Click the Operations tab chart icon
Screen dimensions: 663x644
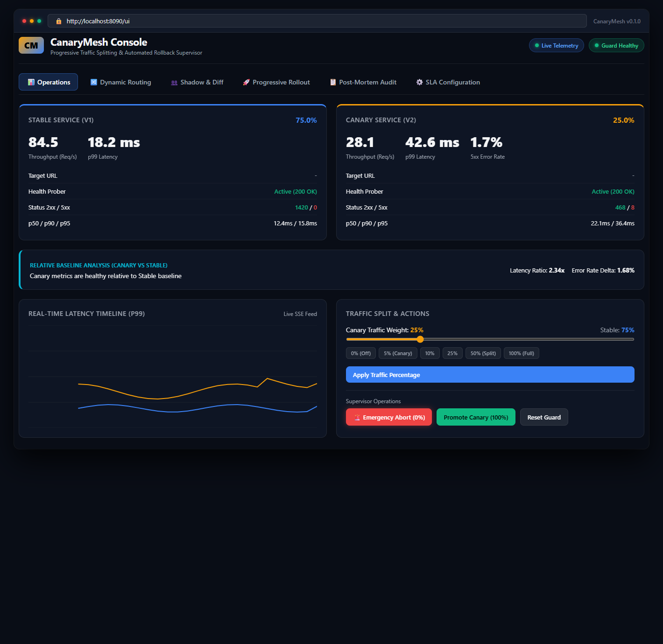[31, 82]
